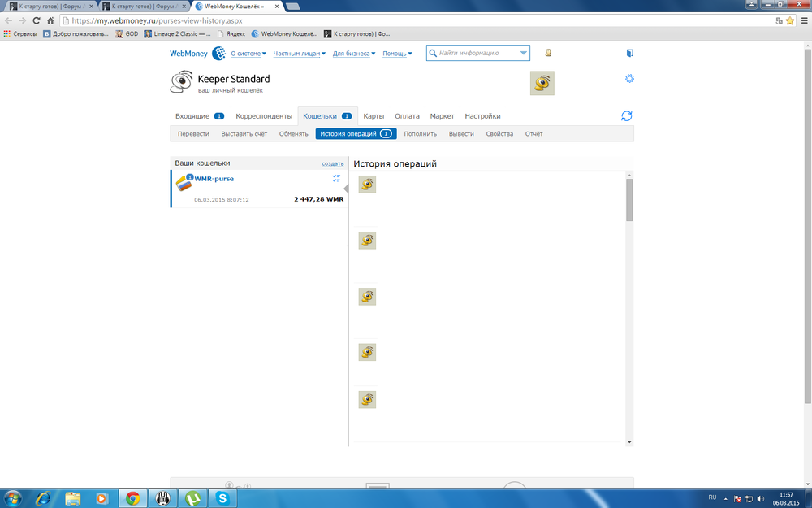The image size is (812, 508).
Task: Open the search field dropdown arrow
Action: [x=523, y=54]
